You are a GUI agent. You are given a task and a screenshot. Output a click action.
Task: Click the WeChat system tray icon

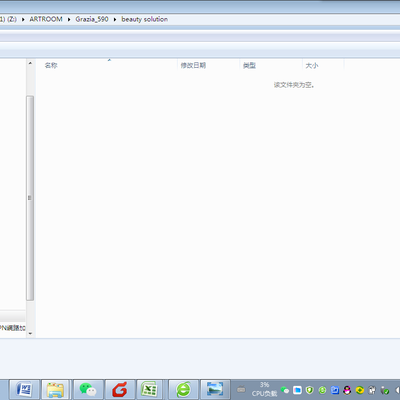pyautogui.click(x=285, y=390)
